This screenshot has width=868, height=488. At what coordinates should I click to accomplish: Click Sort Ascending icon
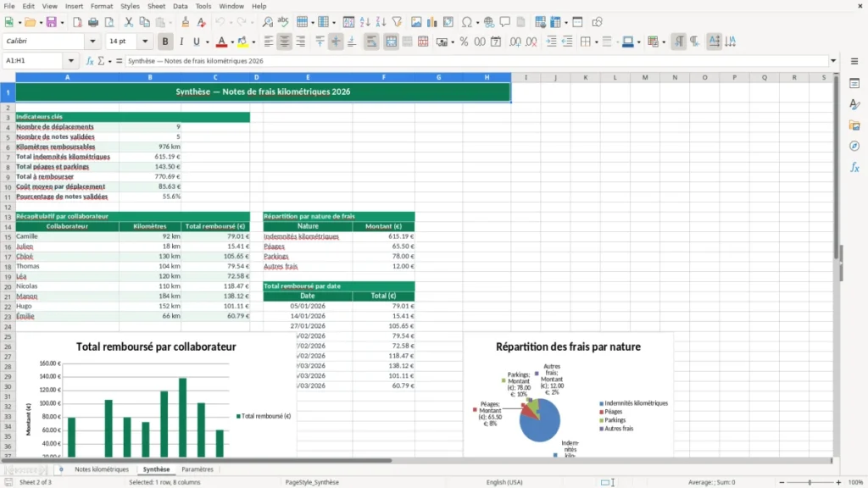(x=364, y=22)
